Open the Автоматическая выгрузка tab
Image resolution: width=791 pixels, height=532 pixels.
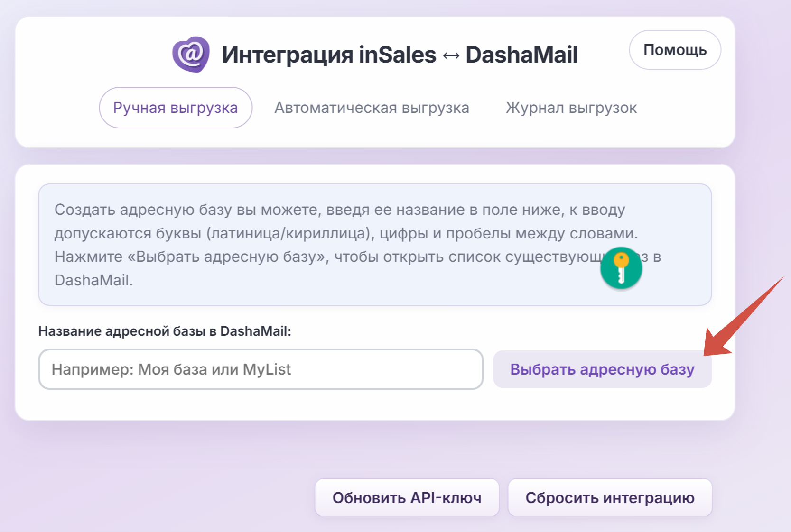372,108
